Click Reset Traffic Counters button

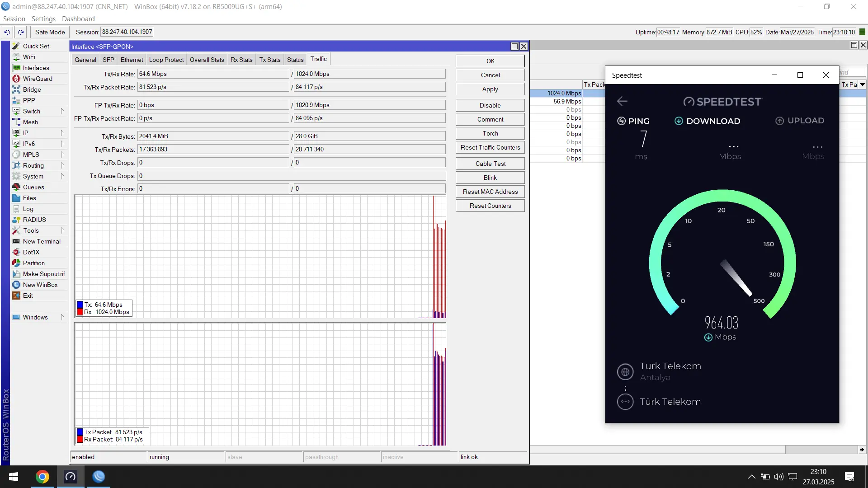pos(490,147)
